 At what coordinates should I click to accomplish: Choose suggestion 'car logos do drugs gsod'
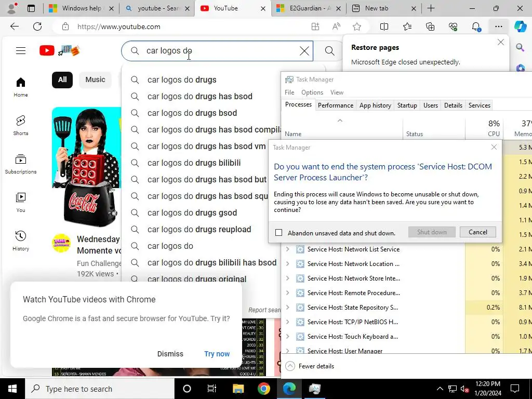tap(202, 212)
